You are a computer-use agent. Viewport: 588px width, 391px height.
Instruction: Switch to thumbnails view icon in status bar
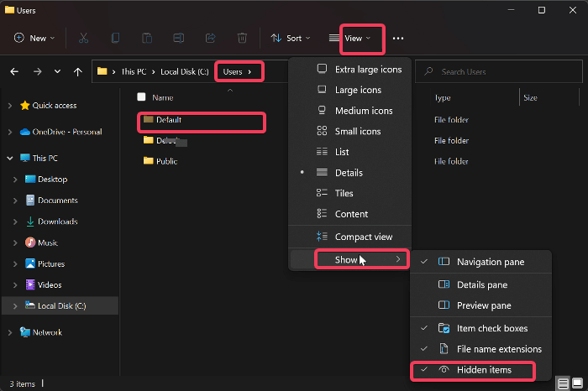pos(577,383)
